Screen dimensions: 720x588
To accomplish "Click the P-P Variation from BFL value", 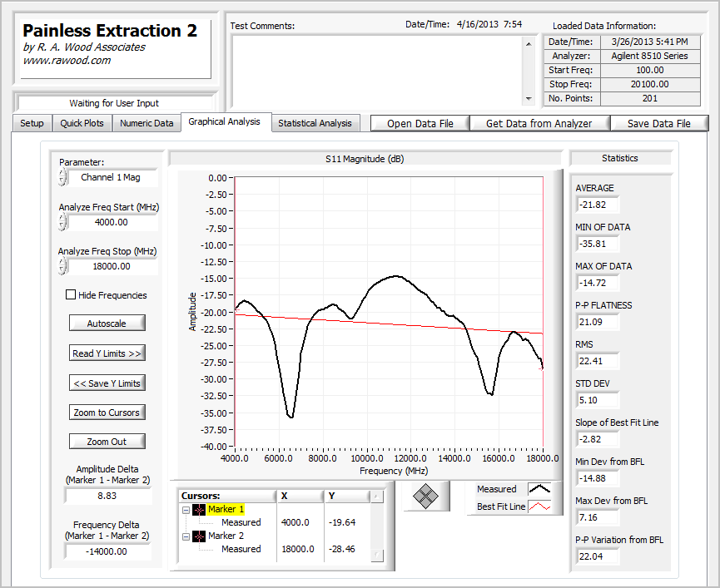I will tap(598, 556).
